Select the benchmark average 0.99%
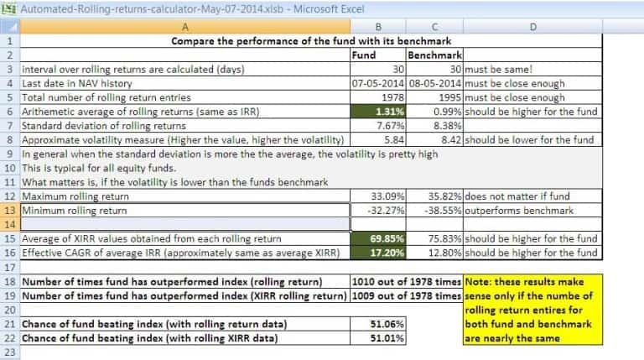Image resolution: width=644 pixels, height=360 pixels. click(x=434, y=112)
